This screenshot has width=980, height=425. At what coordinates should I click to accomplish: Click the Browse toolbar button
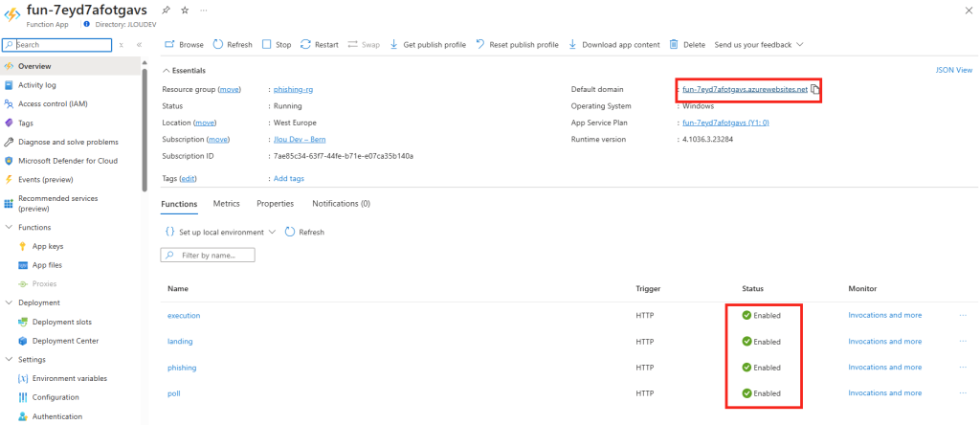pyautogui.click(x=184, y=44)
